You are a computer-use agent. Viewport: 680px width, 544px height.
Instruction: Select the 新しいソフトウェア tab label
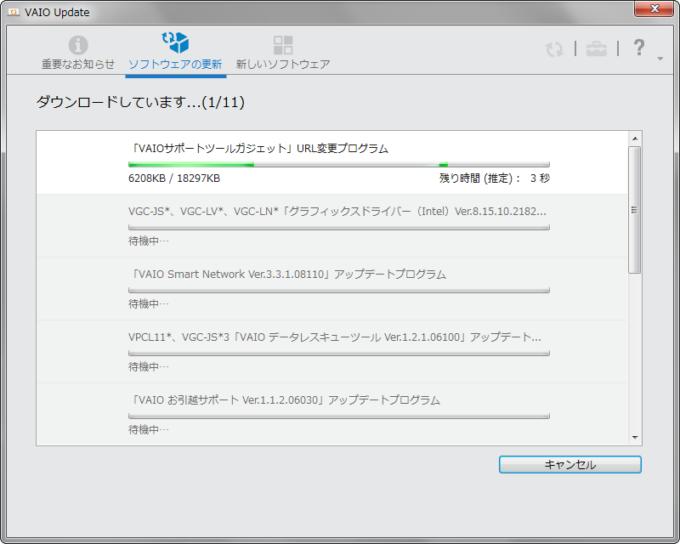point(283,64)
